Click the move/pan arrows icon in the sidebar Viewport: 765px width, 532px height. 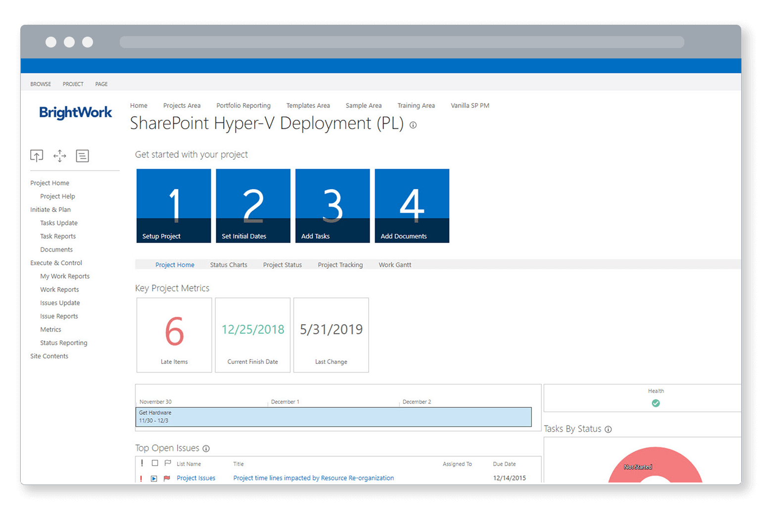(59, 155)
